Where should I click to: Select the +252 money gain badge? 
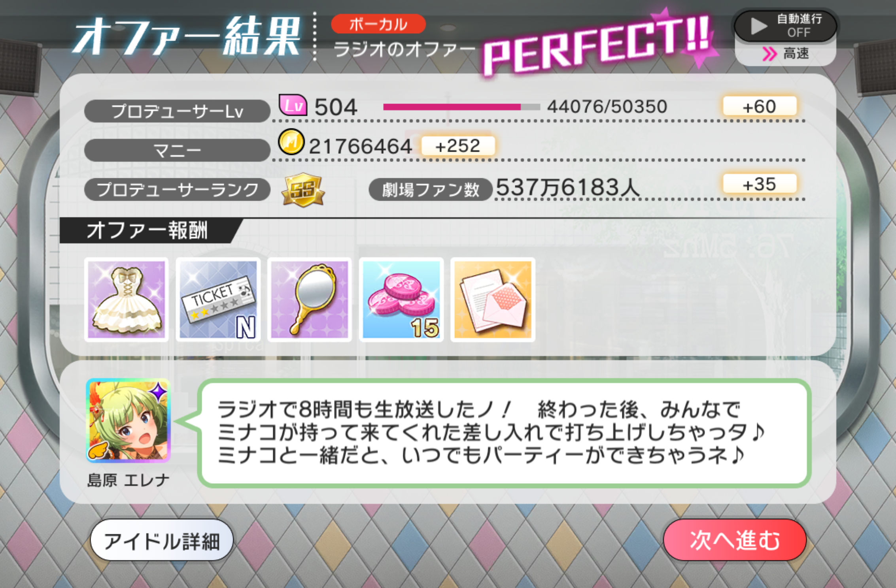[458, 146]
